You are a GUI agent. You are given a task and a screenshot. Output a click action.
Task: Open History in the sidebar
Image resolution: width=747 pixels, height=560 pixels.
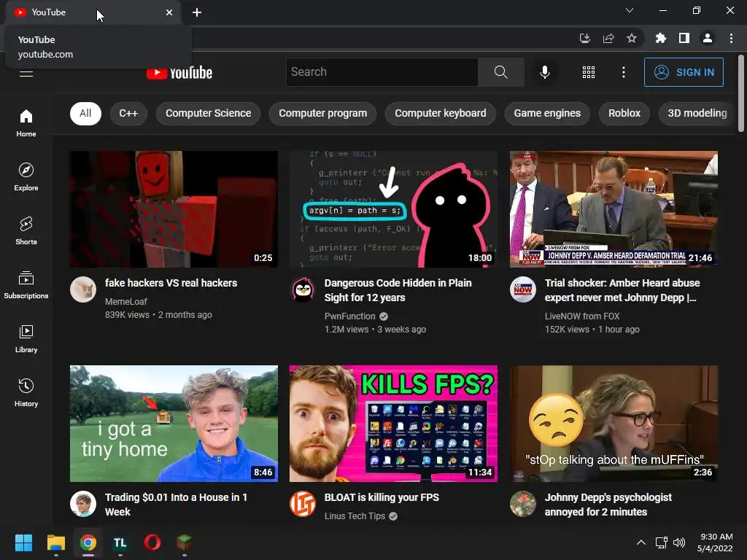[26, 392]
